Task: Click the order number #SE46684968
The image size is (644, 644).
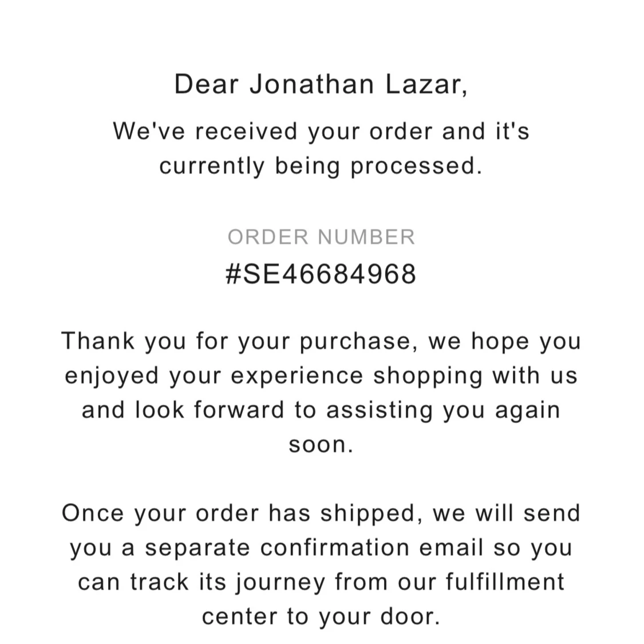Action: [x=321, y=274]
